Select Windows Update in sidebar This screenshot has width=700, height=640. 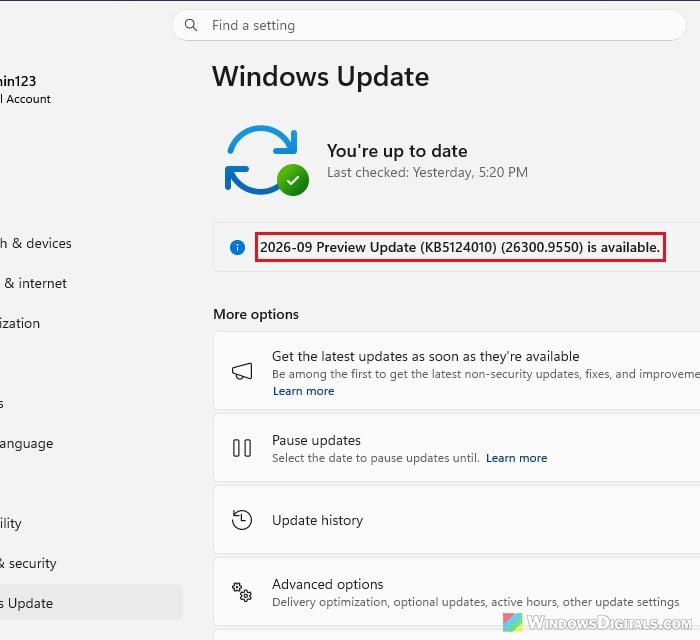pos(91,603)
